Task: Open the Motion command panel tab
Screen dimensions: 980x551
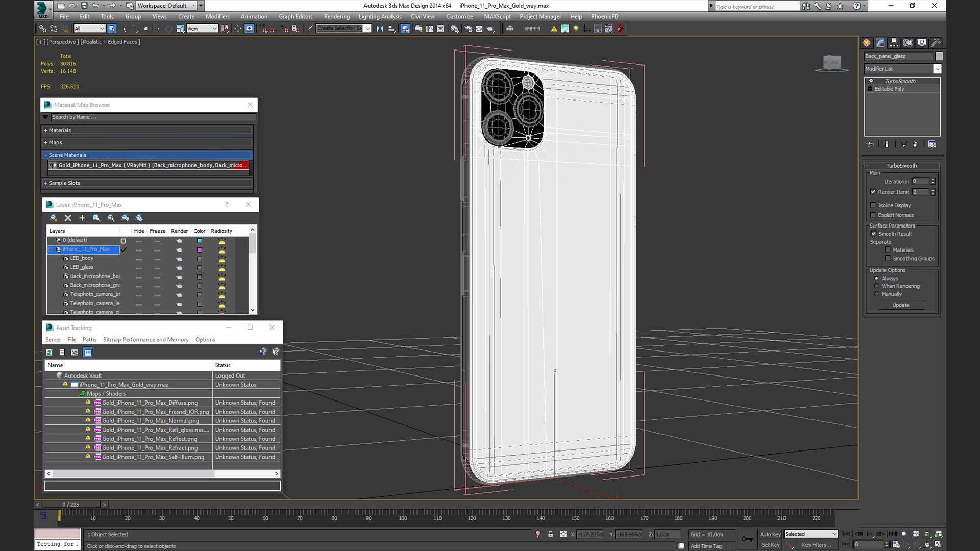Action: 908,43
